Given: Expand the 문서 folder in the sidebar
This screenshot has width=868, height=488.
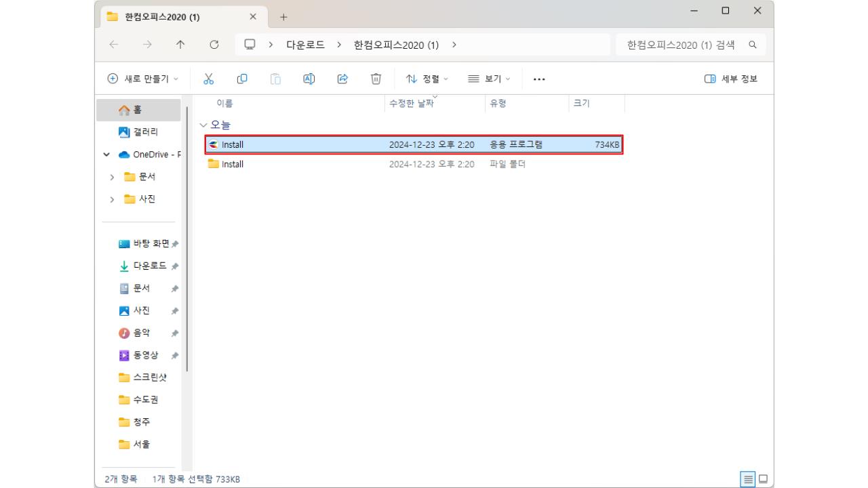Looking at the screenshot, I should point(113,176).
